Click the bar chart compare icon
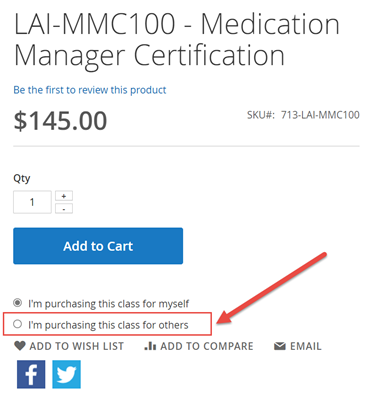This screenshot has width=370, height=398. click(150, 346)
